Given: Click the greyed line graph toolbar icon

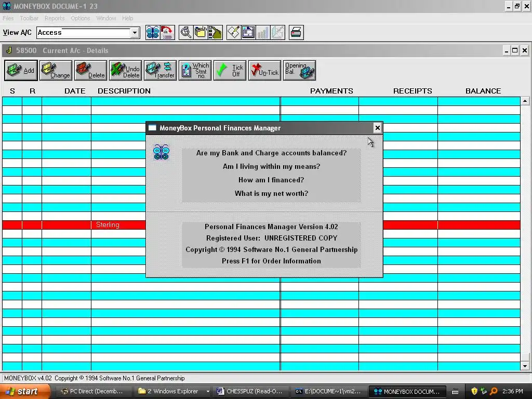Looking at the screenshot, I should 277,33.
